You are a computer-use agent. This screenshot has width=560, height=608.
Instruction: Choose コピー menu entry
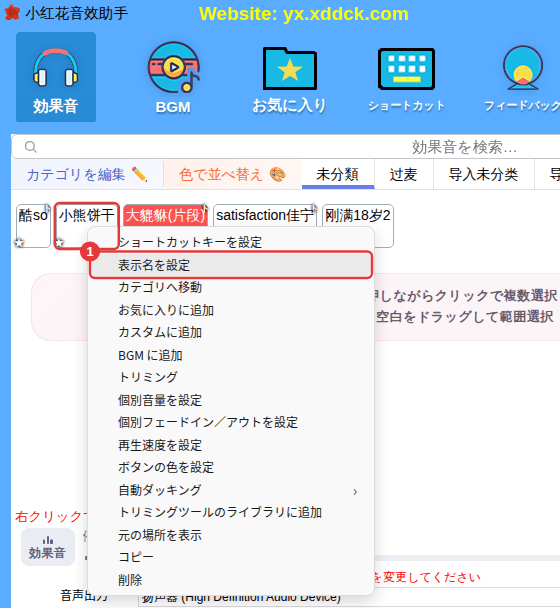click(231, 557)
